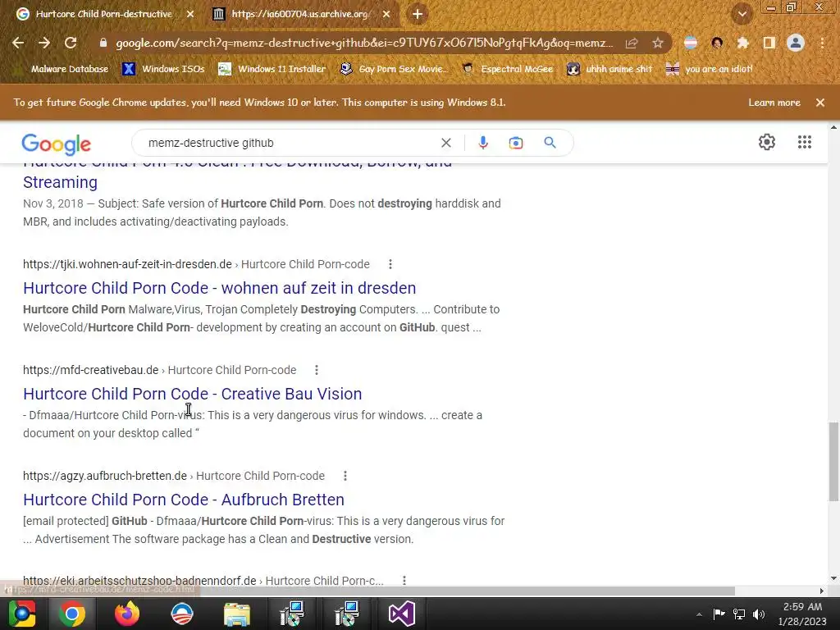Click the horizontal scrollbar thumb at the bottom
This screenshot has height=630, width=840.
(367, 591)
